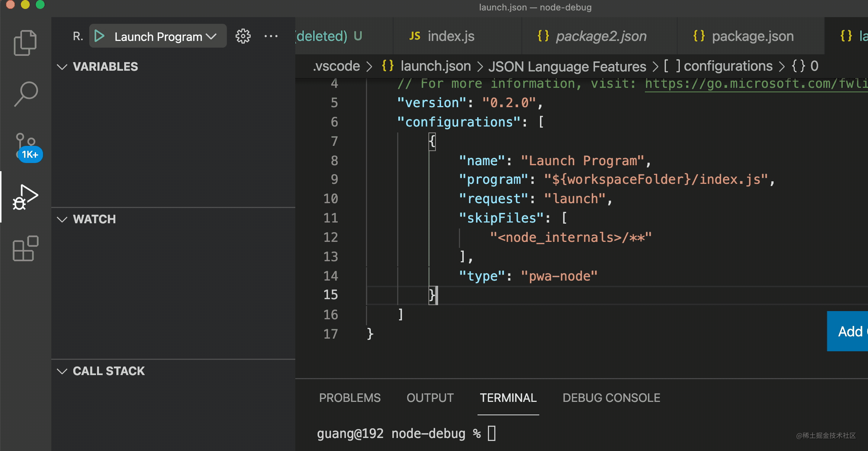Follow the go.microsoft.com link in comment
868x451 pixels.
(x=755, y=84)
